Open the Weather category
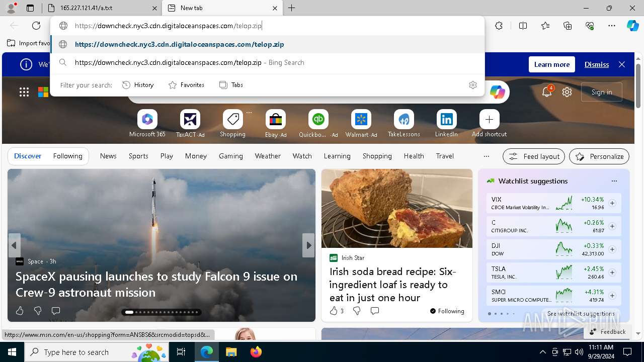 [268, 156]
